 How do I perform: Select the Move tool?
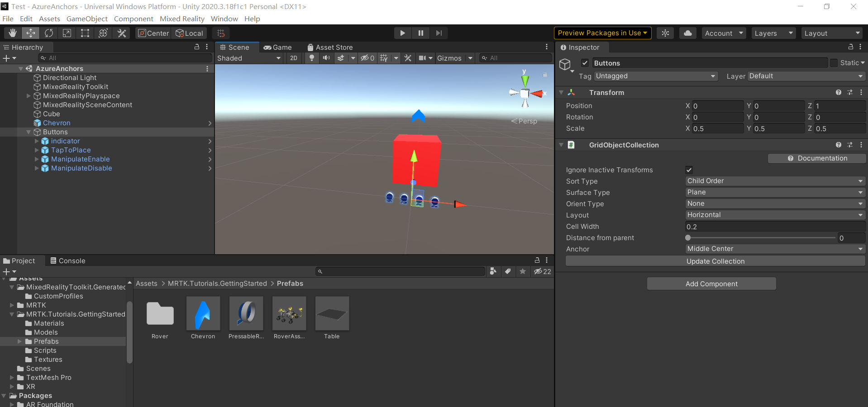pyautogui.click(x=30, y=33)
